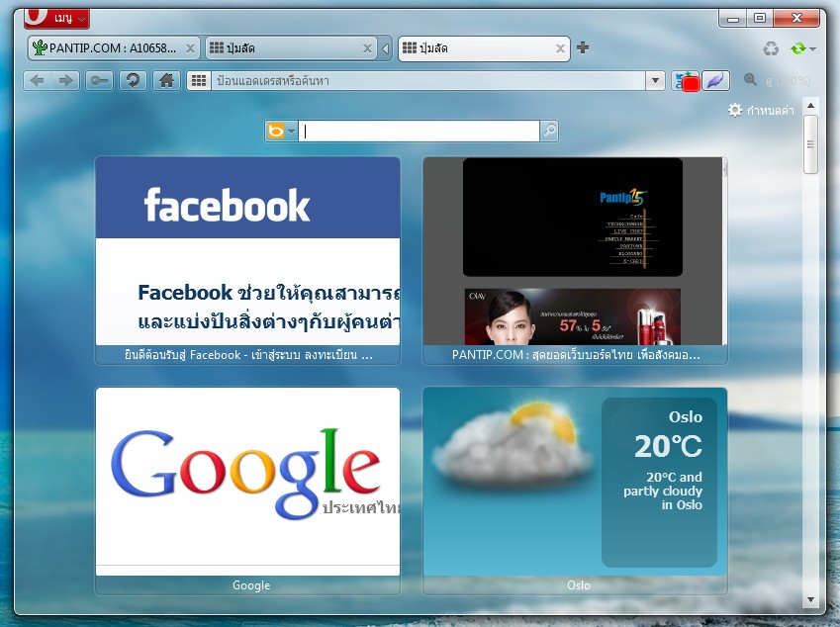Switch to the inactive ปุ่มลัด tab
Viewport: 840px width, 627px height.
290,48
